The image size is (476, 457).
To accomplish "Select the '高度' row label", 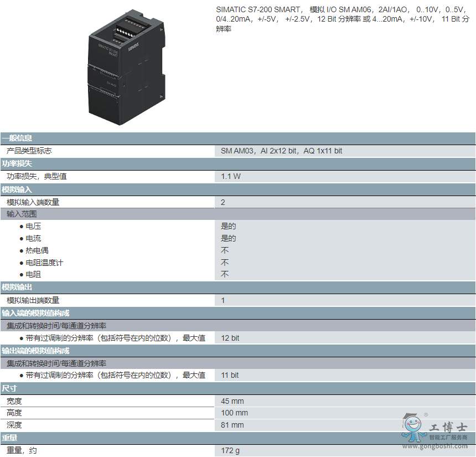I will click(14, 413).
